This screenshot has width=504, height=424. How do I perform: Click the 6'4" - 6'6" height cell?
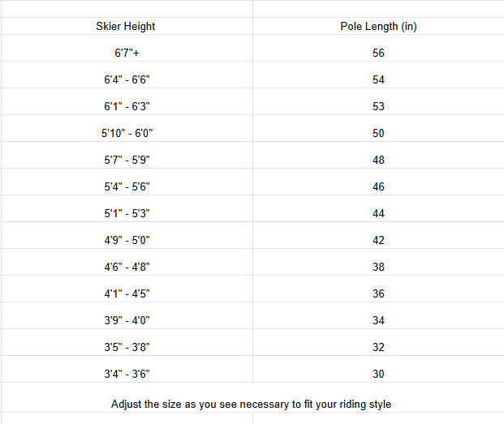(x=126, y=79)
